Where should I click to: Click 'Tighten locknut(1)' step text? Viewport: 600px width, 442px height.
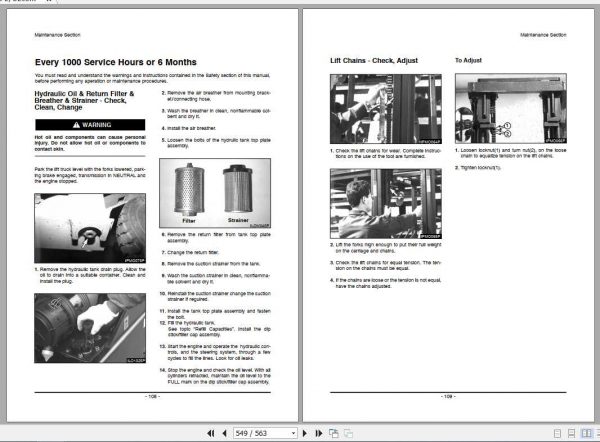point(478,168)
